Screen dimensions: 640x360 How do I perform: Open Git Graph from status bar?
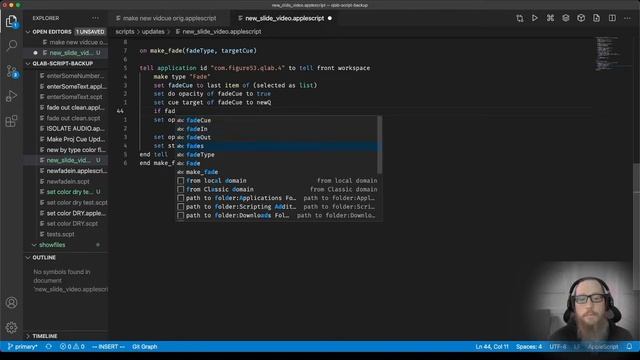tap(144, 347)
